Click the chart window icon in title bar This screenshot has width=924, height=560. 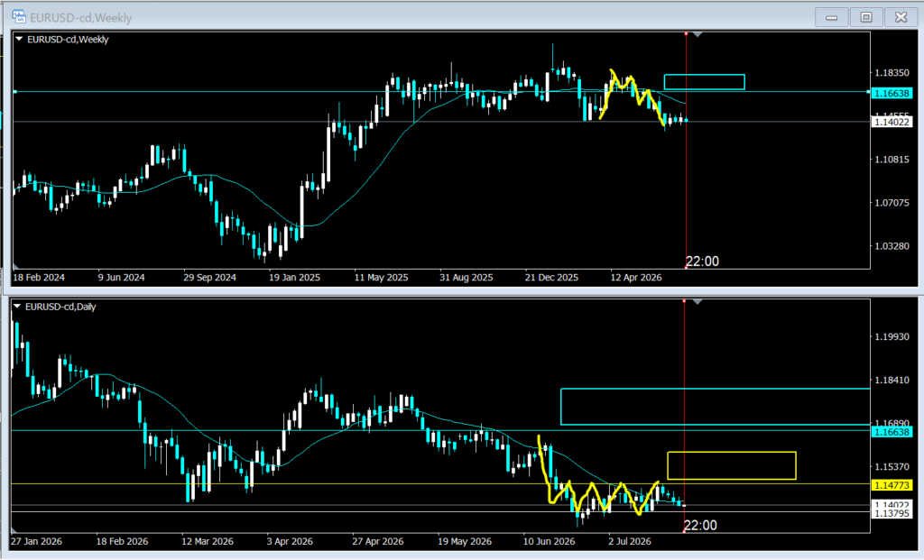pos(18,17)
